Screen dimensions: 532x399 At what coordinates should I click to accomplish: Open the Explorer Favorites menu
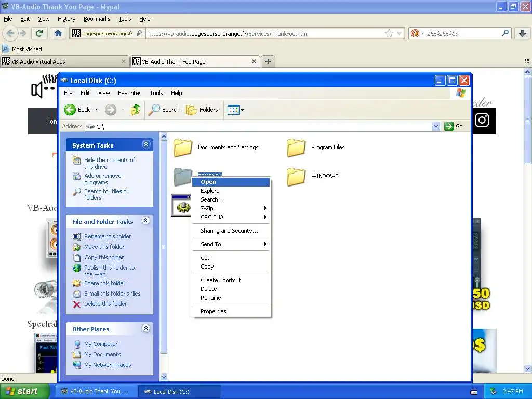tap(129, 93)
